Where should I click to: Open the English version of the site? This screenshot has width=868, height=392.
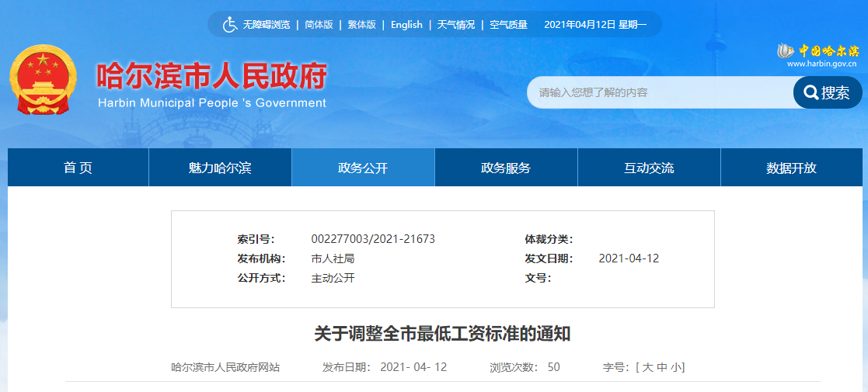pos(406,25)
